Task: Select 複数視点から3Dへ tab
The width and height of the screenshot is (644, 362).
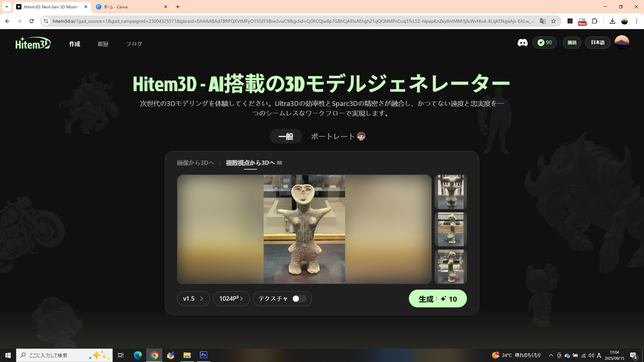Action: [250, 163]
